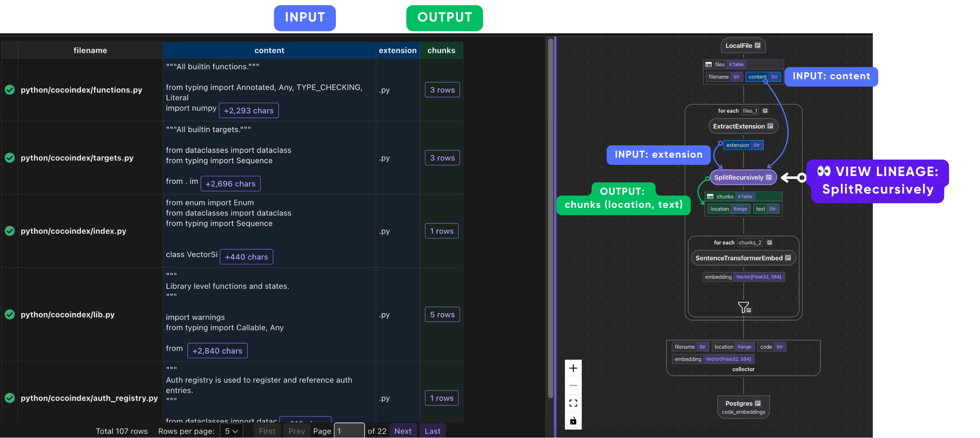
Task: Click the location Range field in collector
Action: coord(733,347)
